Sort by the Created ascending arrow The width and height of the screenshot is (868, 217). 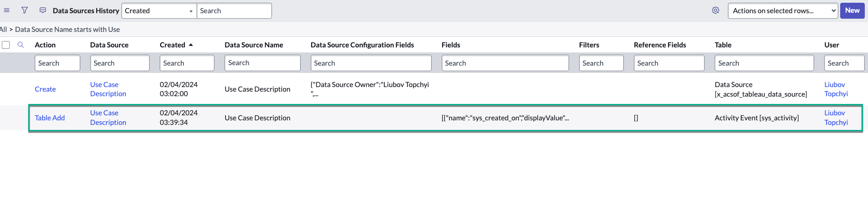(x=191, y=45)
